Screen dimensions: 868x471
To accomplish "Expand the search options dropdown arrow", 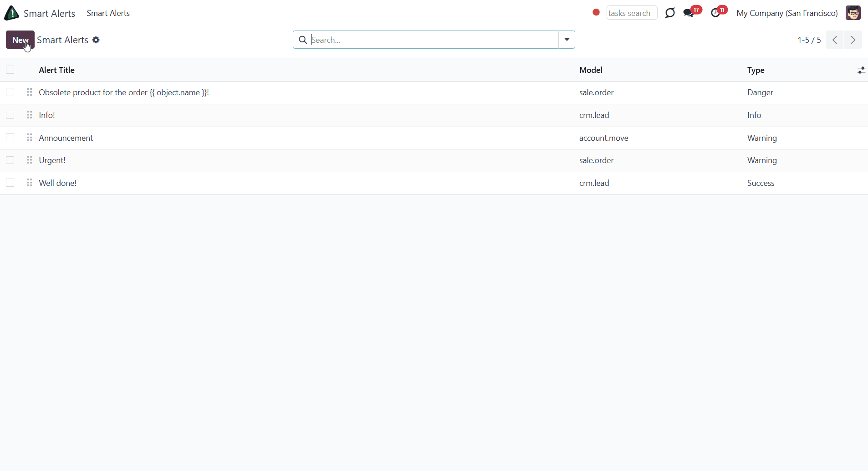I will coord(567,40).
